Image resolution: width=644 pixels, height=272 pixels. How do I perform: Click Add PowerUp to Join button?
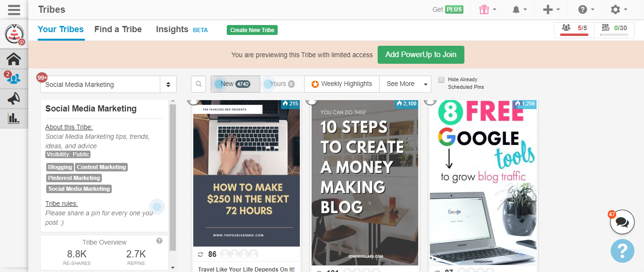click(421, 55)
